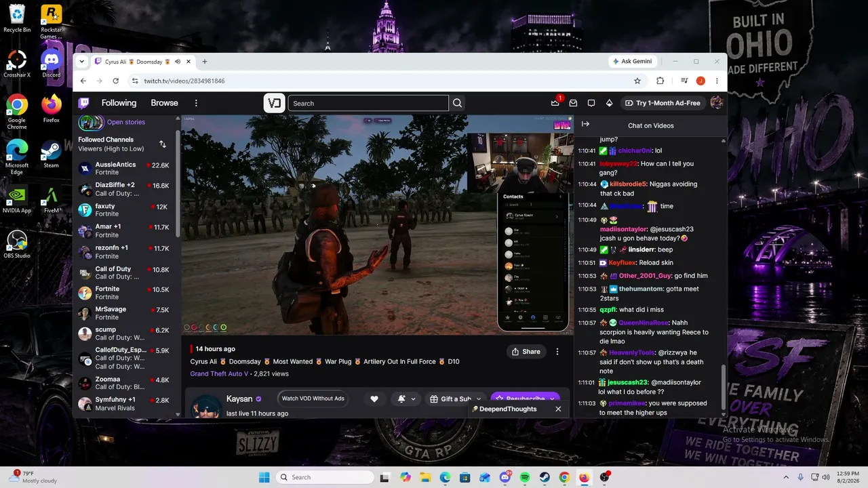Open the Chrome three-dot menu
The image size is (868, 488).
(717, 81)
